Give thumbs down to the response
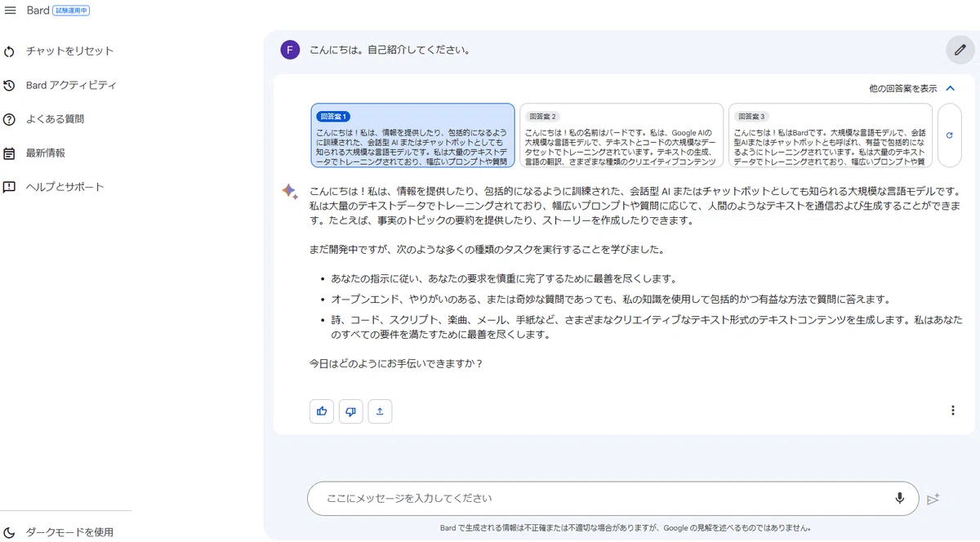This screenshot has width=980, height=542. pos(351,411)
